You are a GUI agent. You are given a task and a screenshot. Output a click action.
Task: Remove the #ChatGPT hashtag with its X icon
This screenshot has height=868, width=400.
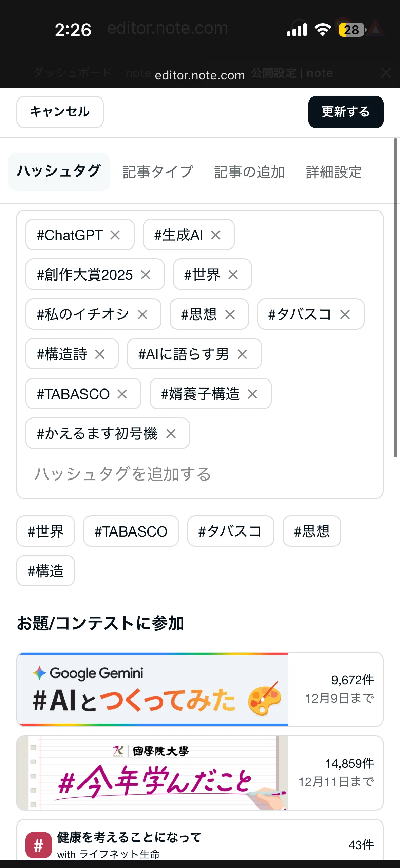(115, 235)
